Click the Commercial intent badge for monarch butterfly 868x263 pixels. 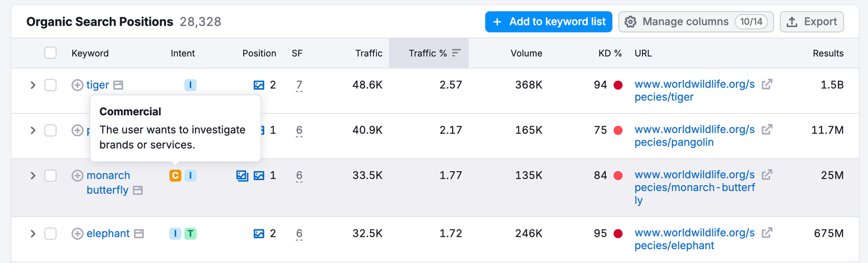click(x=175, y=176)
